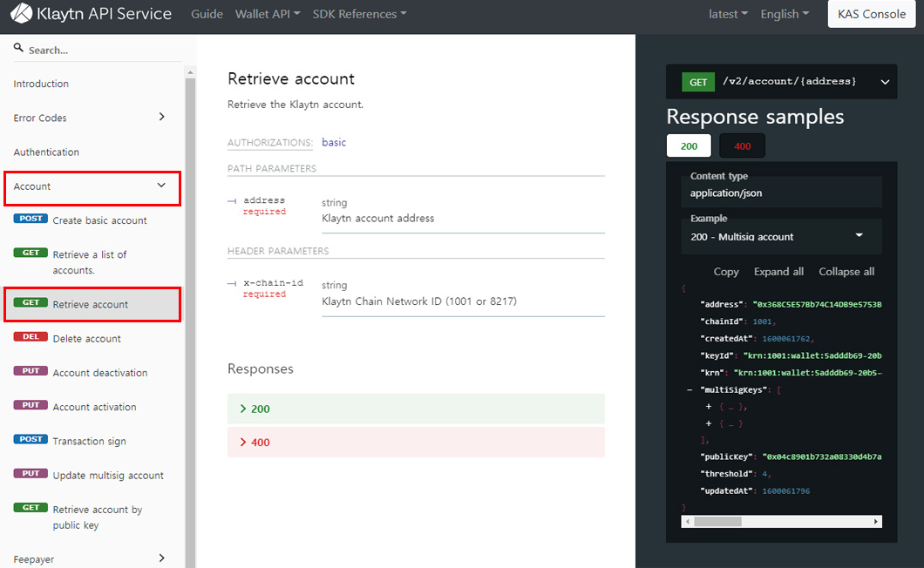Screen dimensions: 924x568
Task: Click the POST badge of Create basic account
Action: (x=31, y=219)
